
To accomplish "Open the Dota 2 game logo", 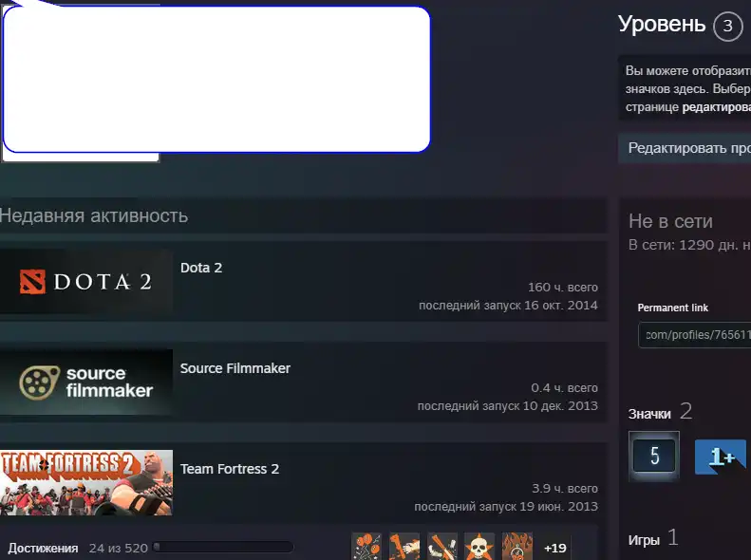I will coord(86,282).
